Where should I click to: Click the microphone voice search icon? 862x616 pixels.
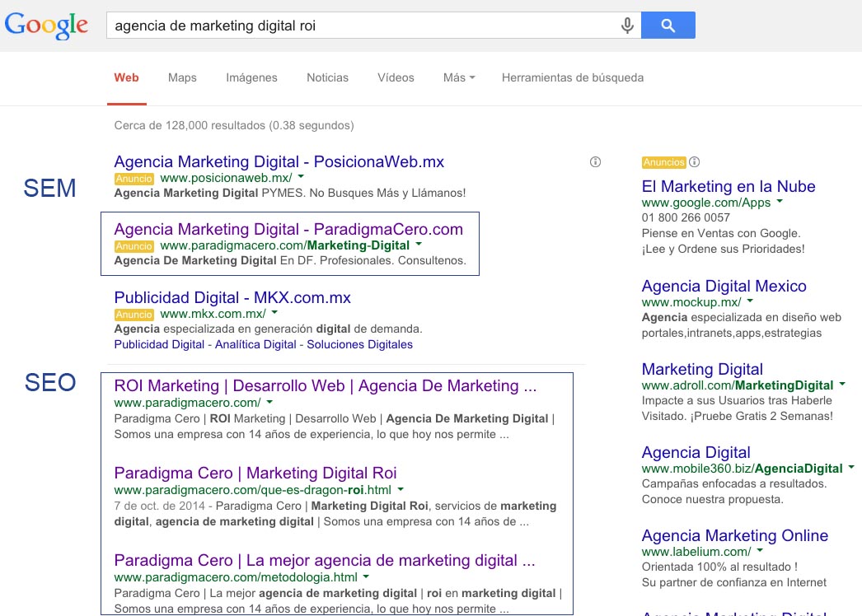[627, 26]
